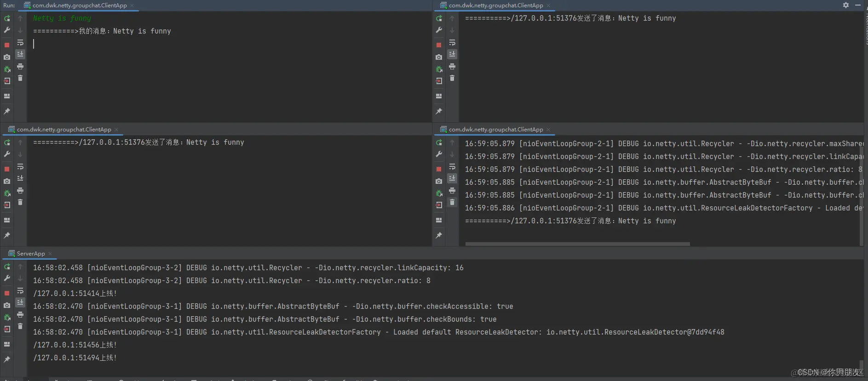Dump threads with camera icon in top-left ClientApp panel

click(x=7, y=57)
